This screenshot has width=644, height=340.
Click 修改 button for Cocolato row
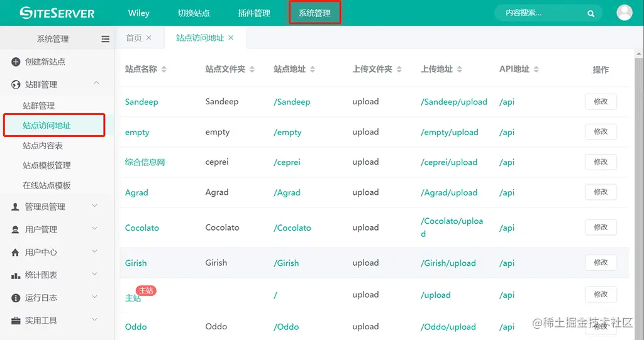[601, 228]
